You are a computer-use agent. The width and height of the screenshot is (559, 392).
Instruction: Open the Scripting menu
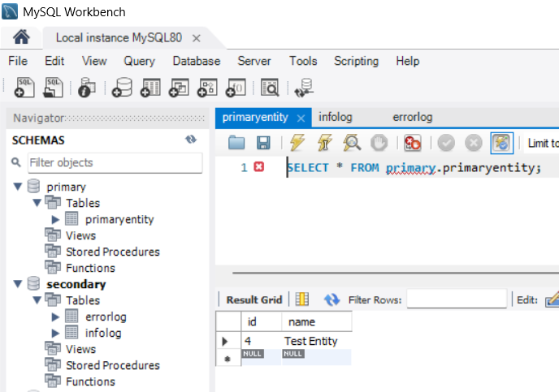[356, 61]
